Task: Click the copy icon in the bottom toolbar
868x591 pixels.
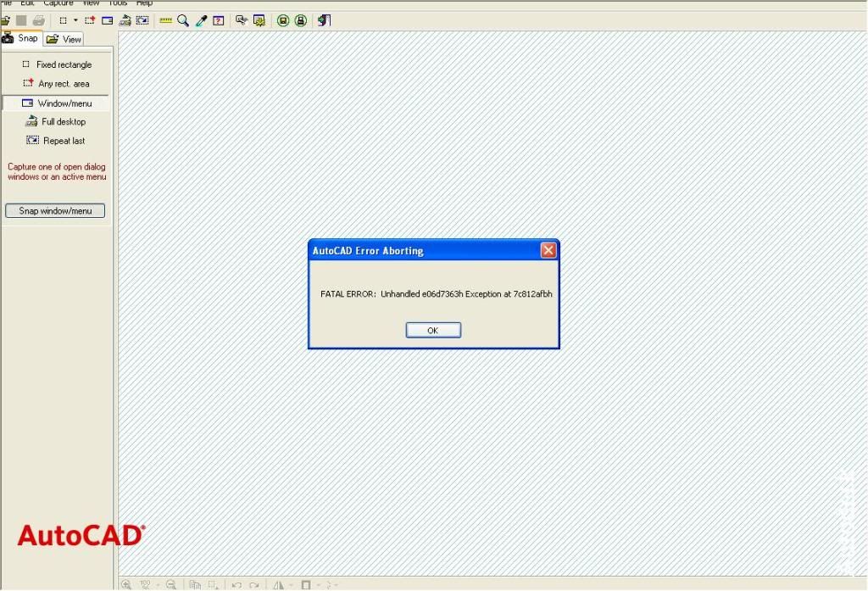Action: tap(195, 585)
